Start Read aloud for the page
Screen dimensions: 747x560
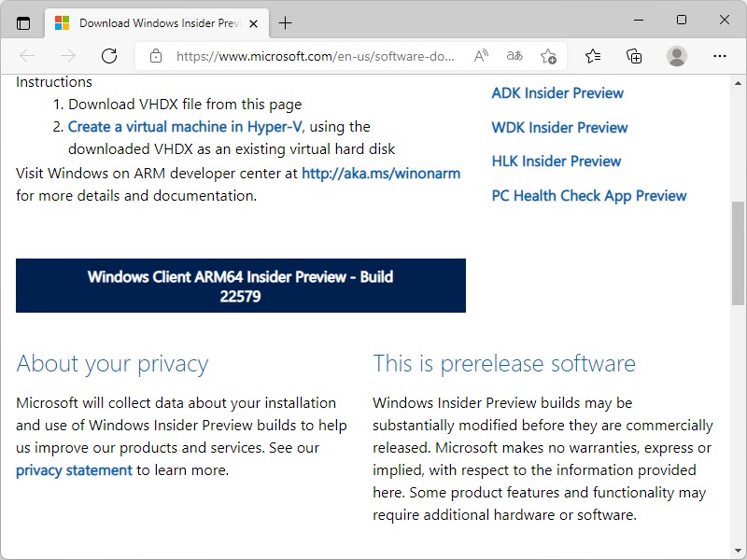tap(480, 56)
